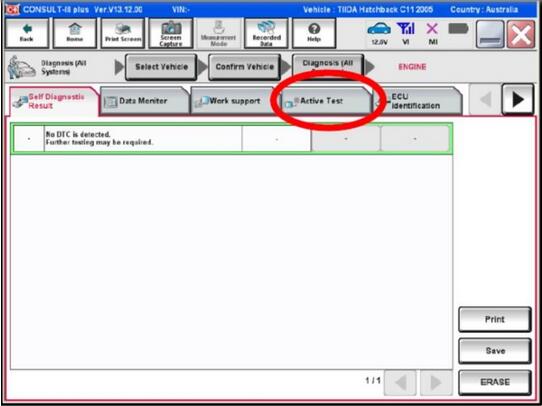
Task: Close the application with the red X
Action: [x=521, y=34]
